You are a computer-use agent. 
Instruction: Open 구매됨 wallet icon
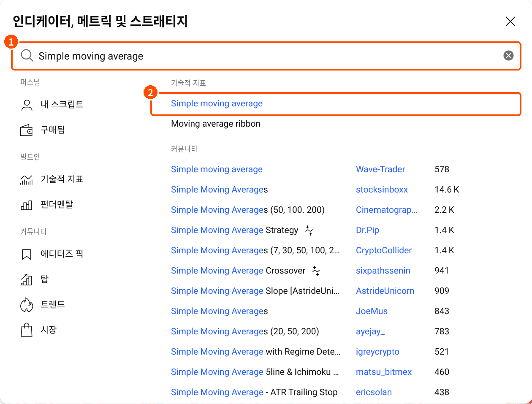coord(27,130)
